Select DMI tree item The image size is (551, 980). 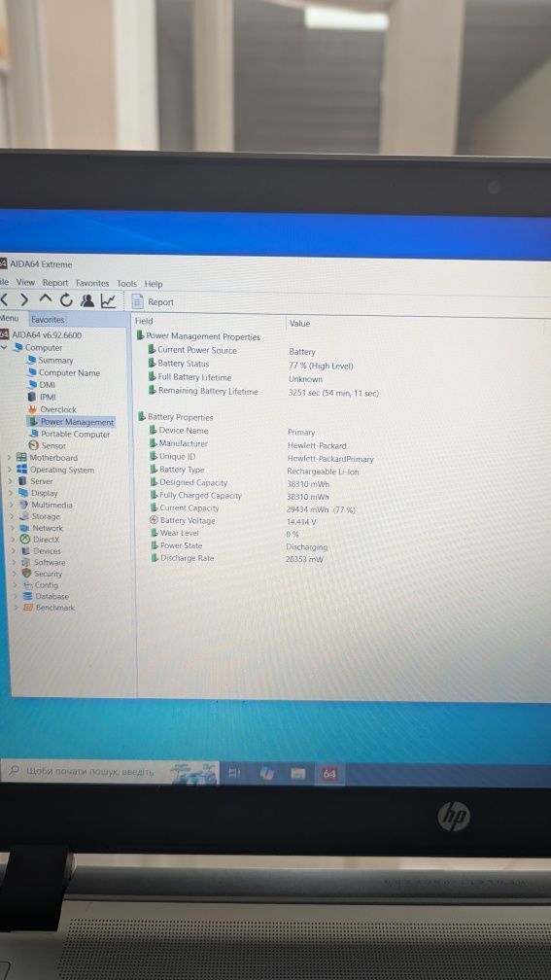pos(42,384)
